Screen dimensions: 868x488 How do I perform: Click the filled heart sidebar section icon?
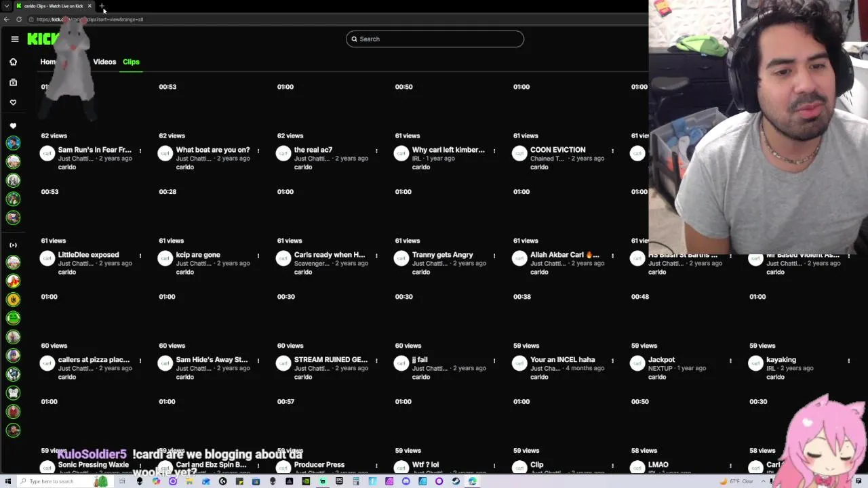click(13, 126)
